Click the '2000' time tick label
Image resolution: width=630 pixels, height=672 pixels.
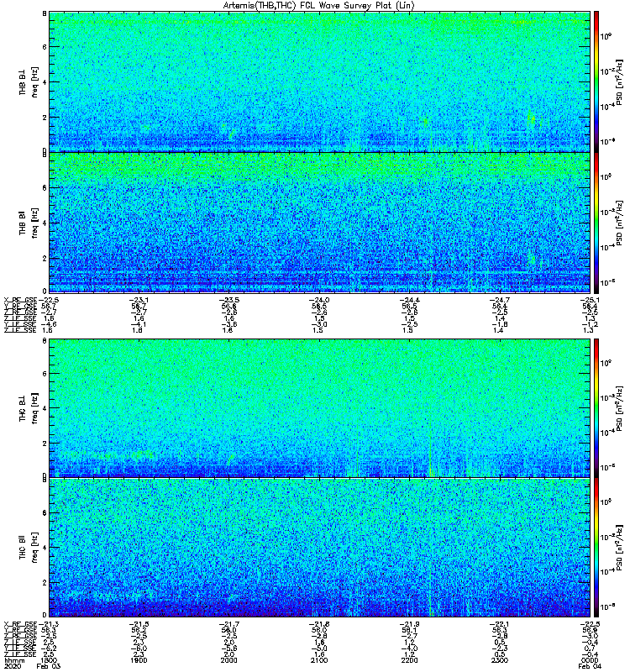click(228, 660)
